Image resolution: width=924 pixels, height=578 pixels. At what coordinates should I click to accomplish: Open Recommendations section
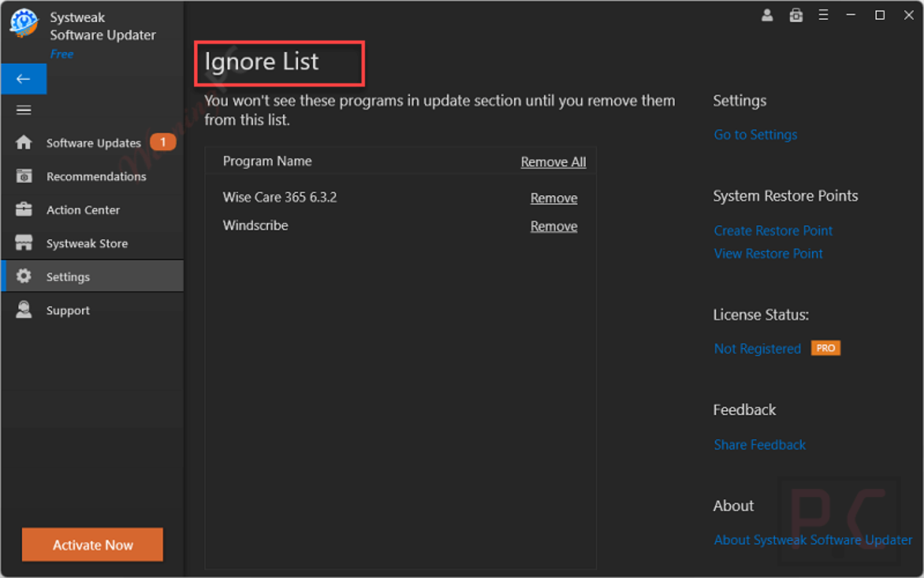[92, 176]
